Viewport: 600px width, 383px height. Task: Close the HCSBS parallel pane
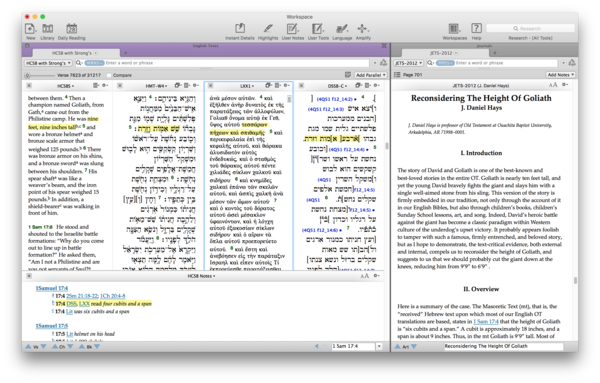29,86
